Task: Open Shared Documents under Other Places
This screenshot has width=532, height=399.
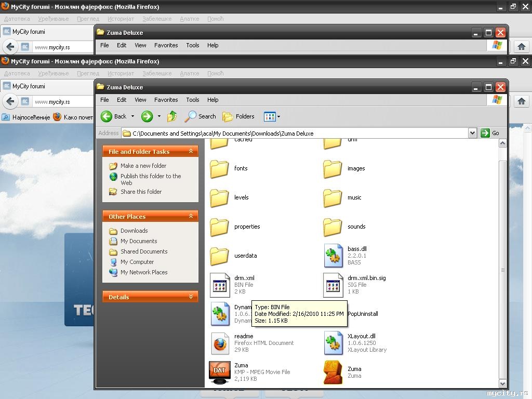Action: click(144, 251)
